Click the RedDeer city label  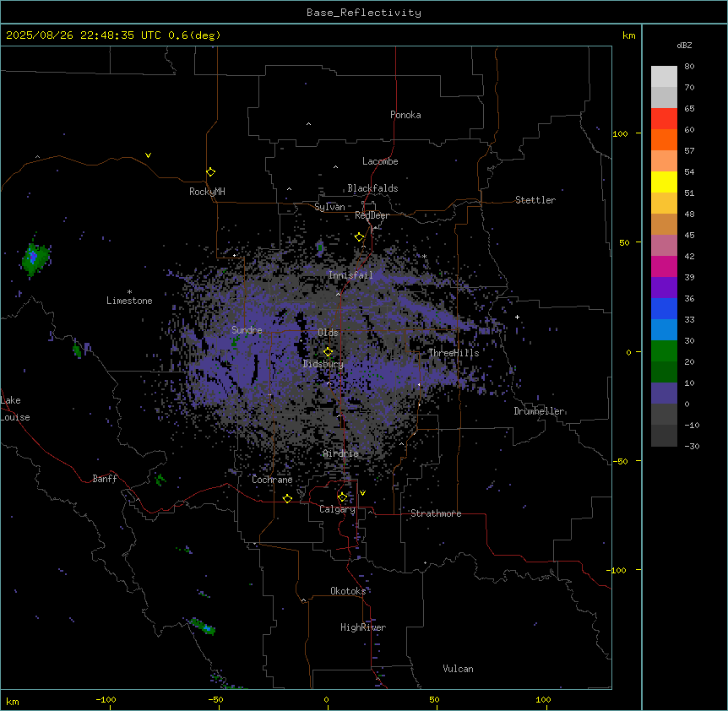372,215
